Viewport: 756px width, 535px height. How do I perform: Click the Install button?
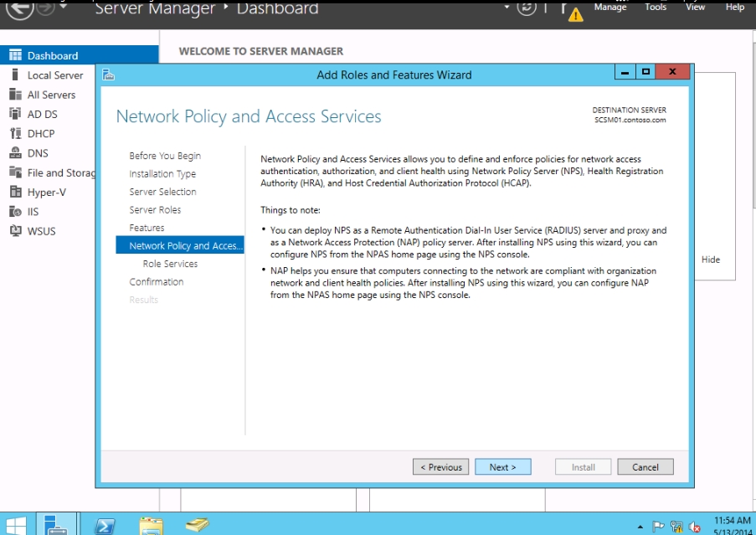[x=583, y=466]
